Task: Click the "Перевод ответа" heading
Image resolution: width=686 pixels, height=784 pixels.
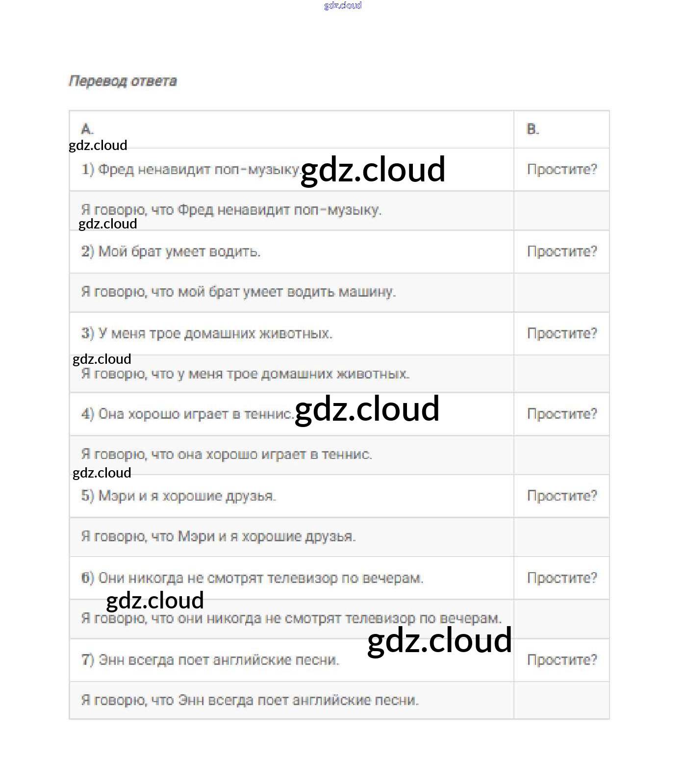Action: tap(123, 81)
